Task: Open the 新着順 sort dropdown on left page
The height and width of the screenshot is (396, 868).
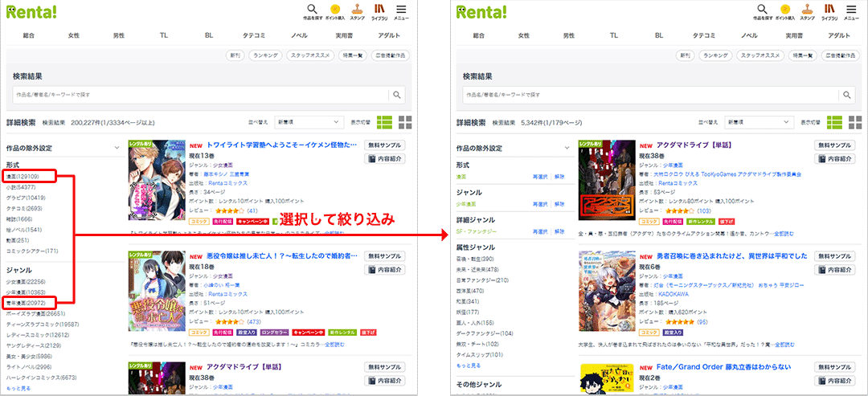Action: coord(308,122)
